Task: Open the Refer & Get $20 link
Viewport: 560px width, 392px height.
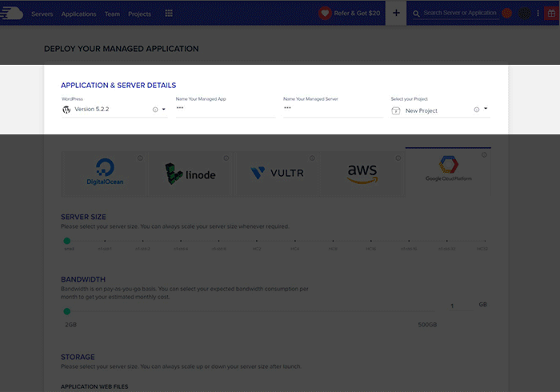Action: (x=357, y=14)
